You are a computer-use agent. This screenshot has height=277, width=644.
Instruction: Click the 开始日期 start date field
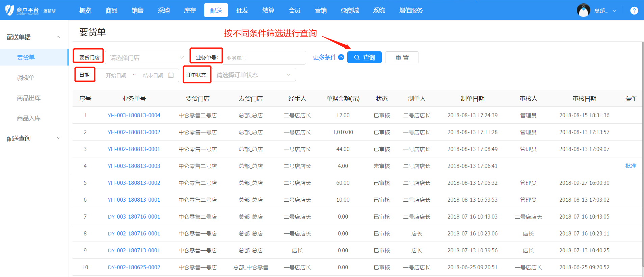116,75
